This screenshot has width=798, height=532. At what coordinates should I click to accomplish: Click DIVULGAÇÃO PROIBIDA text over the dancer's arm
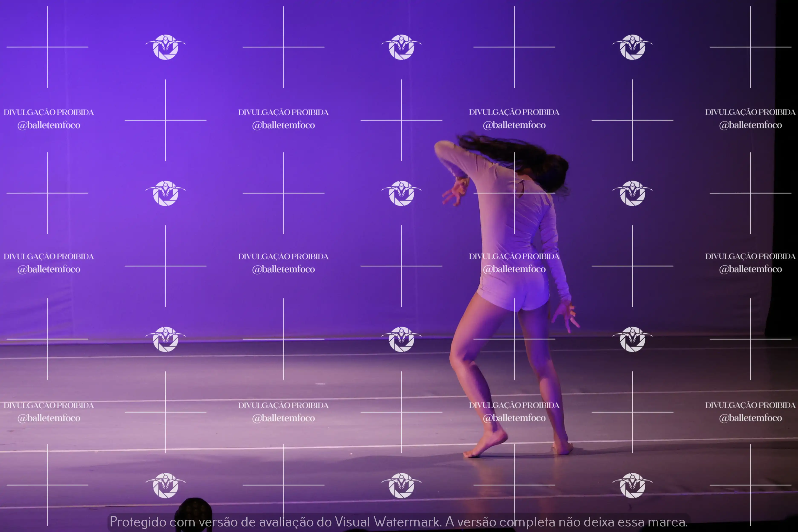[514, 256]
